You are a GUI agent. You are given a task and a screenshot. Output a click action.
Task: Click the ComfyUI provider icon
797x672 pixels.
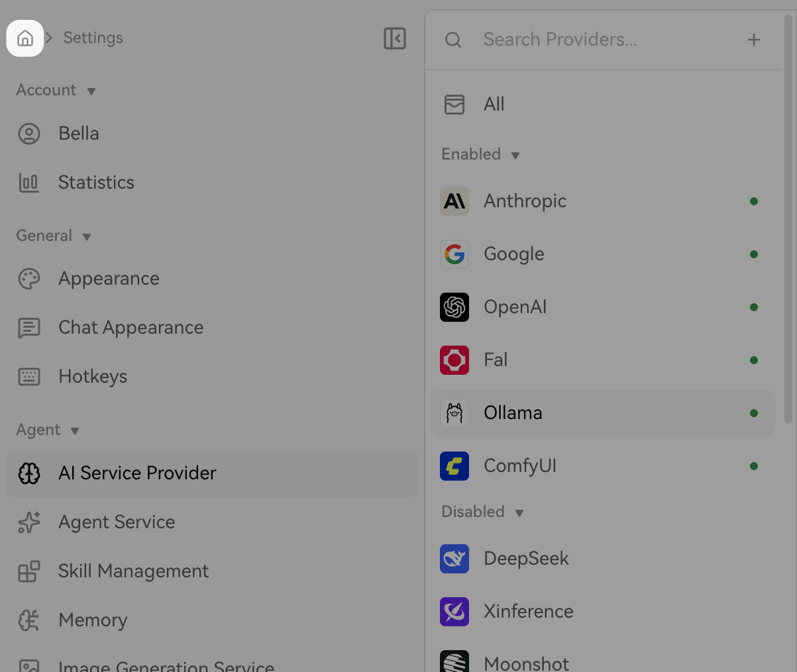(x=454, y=465)
